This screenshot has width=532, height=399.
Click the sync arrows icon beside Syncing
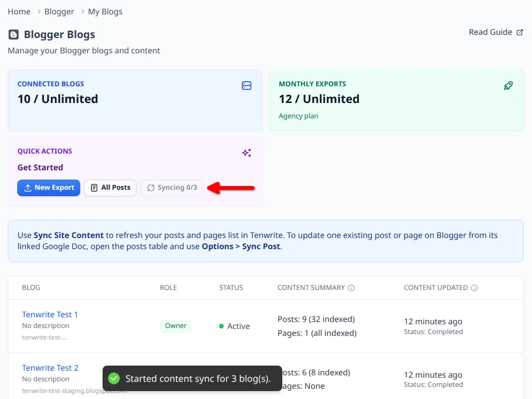pos(151,188)
